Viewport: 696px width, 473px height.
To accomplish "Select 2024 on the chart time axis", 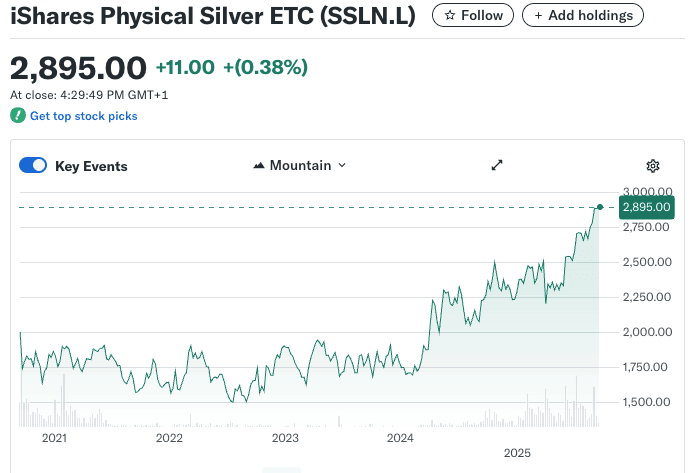I will (400, 438).
